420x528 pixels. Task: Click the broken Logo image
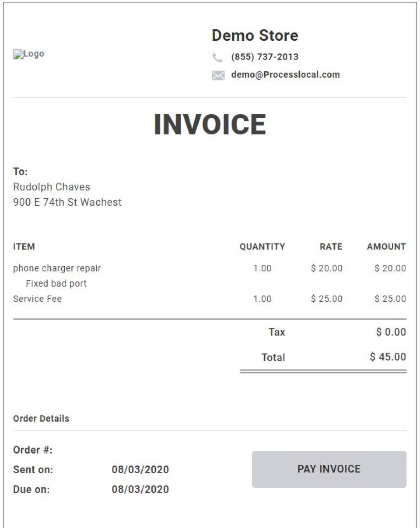pyautogui.click(x=29, y=54)
